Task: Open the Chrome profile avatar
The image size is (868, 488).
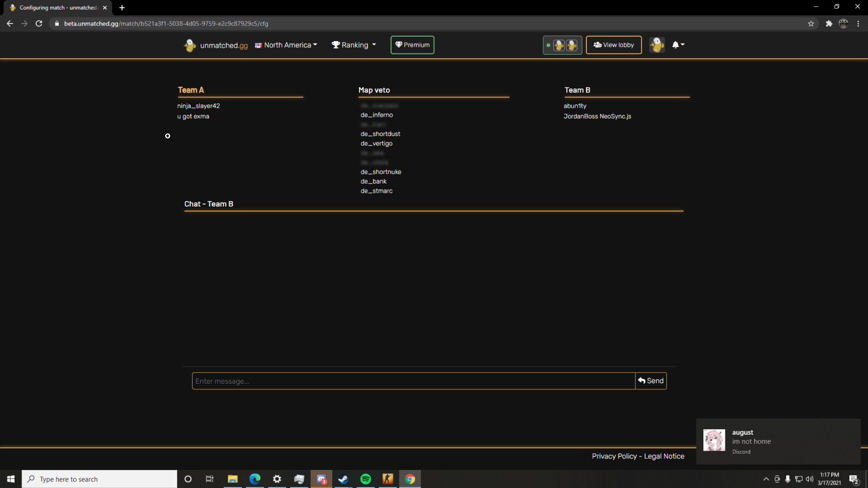Action: click(843, 24)
